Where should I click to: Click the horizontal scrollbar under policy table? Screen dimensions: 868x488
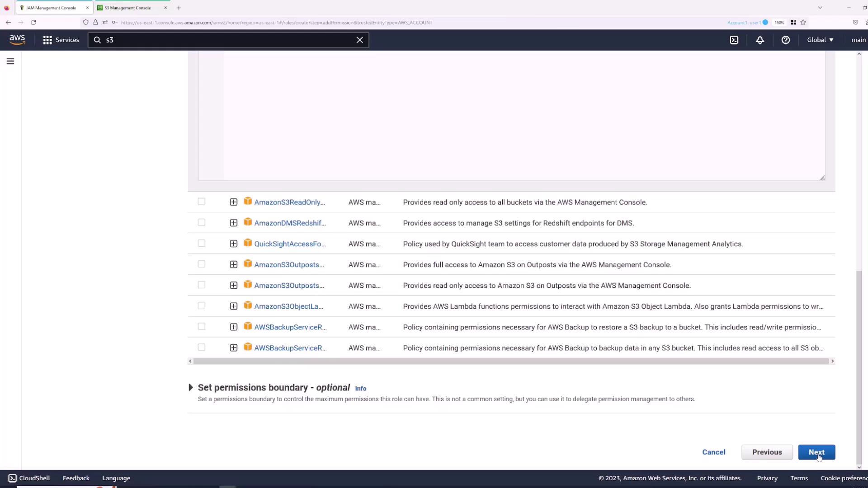click(x=511, y=361)
